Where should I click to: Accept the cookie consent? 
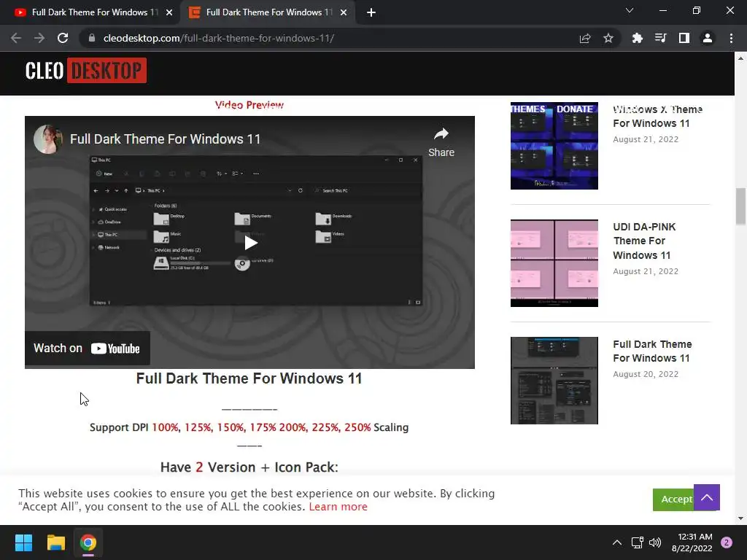click(673, 499)
